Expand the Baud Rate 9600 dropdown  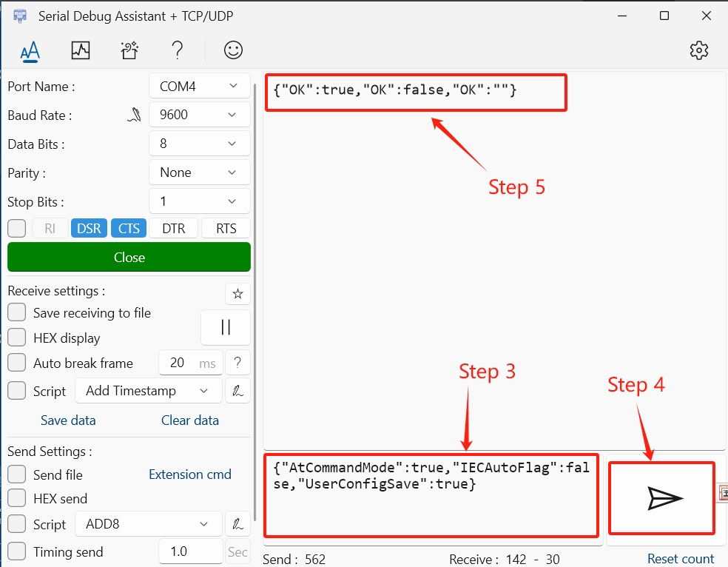199,115
